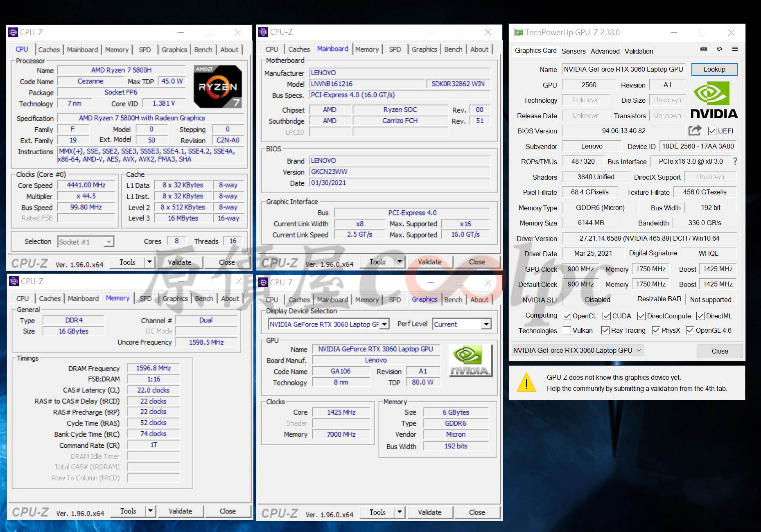Click Tools button in Mainboard window
This screenshot has width=761, height=532.
(x=377, y=262)
